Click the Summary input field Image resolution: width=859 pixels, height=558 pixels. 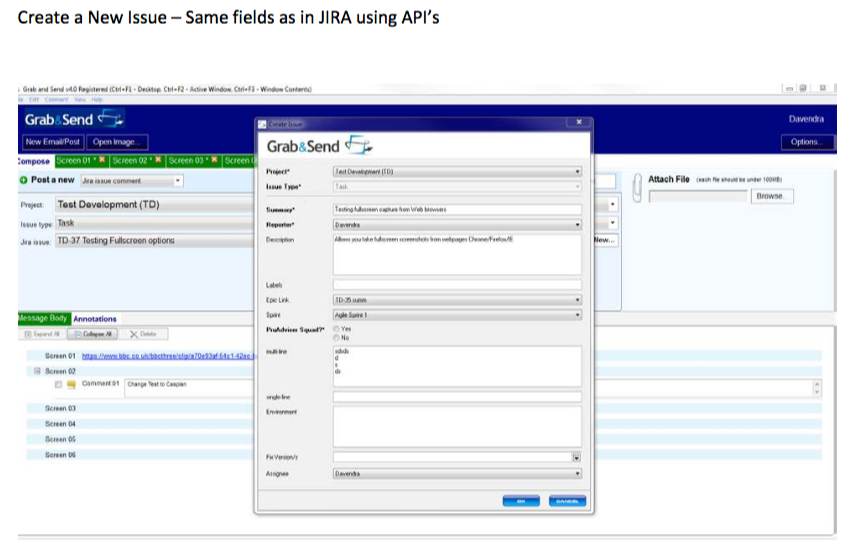[457, 210]
